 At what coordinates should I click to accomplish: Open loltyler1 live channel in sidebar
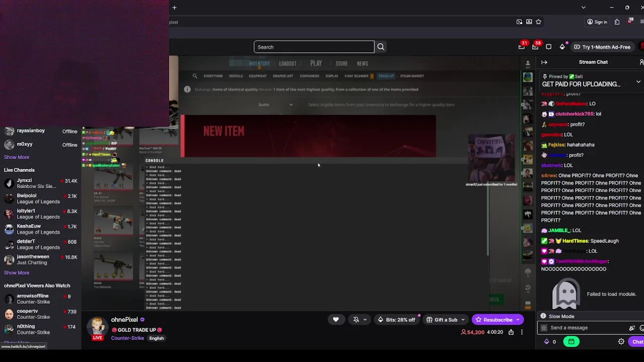[x=40, y=214]
